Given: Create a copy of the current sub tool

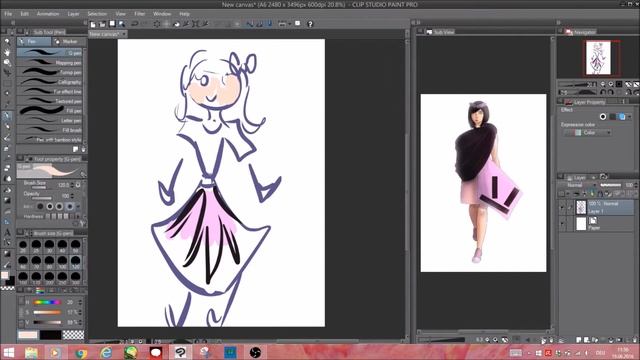Looking at the screenshot, I should (76, 149).
